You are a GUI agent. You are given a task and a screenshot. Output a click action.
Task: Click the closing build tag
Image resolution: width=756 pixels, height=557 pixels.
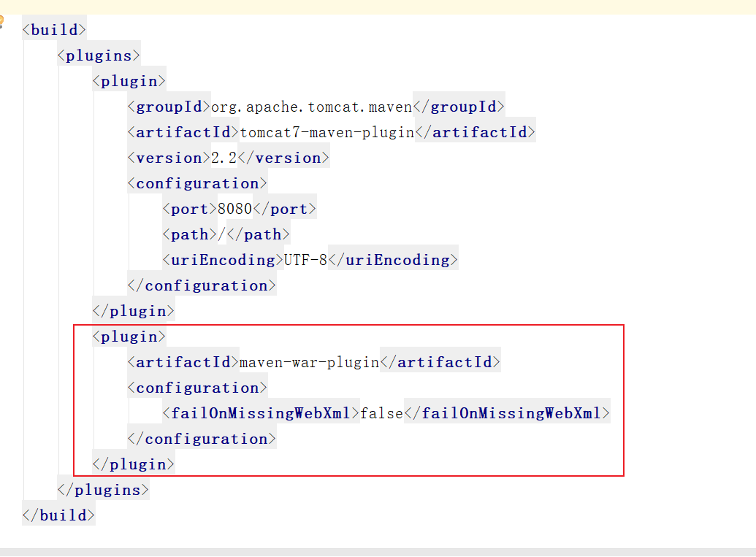(58, 515)
